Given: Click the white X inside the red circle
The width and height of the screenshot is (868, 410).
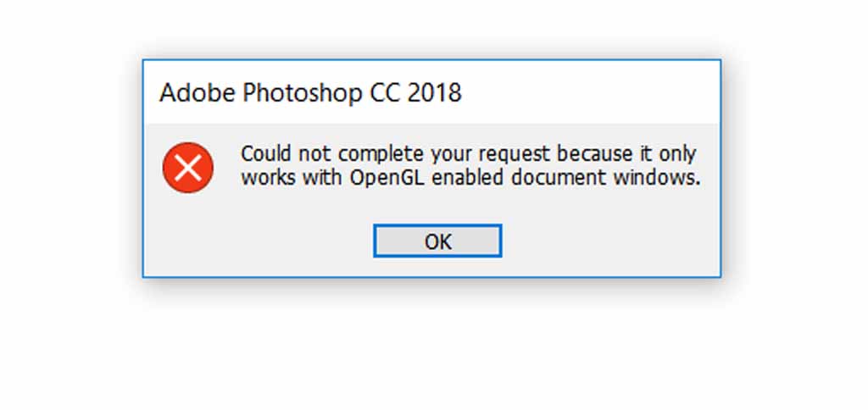Looking at the screenshot, I should click(187, 168).
